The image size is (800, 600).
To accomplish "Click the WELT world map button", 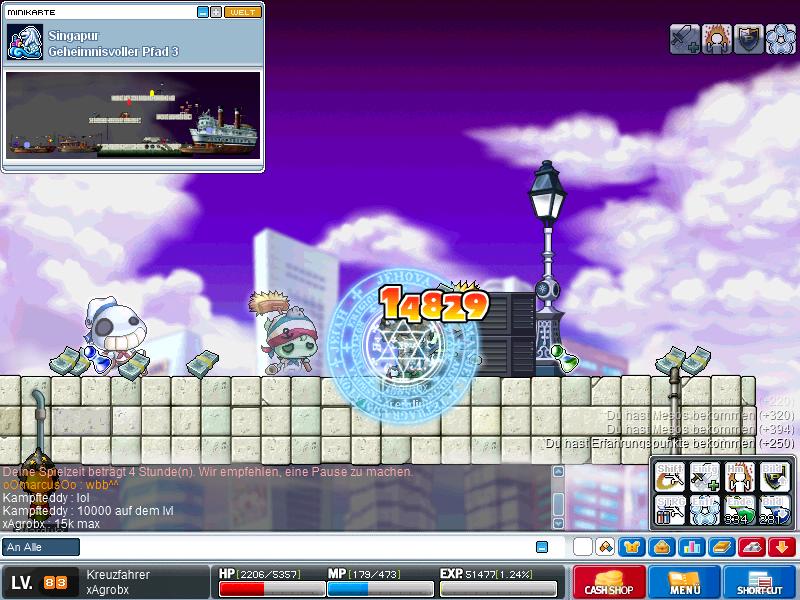I will pos(243,12).
